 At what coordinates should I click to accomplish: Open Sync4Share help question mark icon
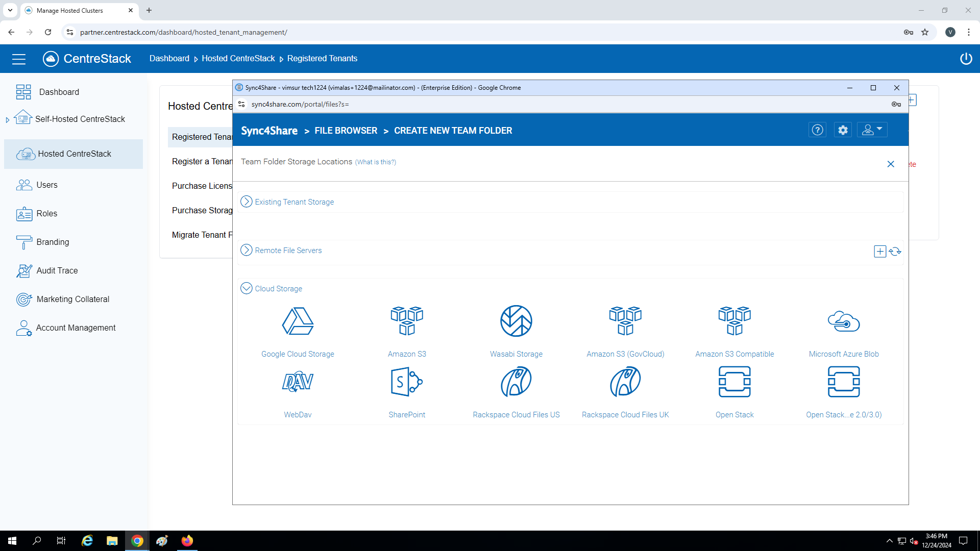pos(818,130)
